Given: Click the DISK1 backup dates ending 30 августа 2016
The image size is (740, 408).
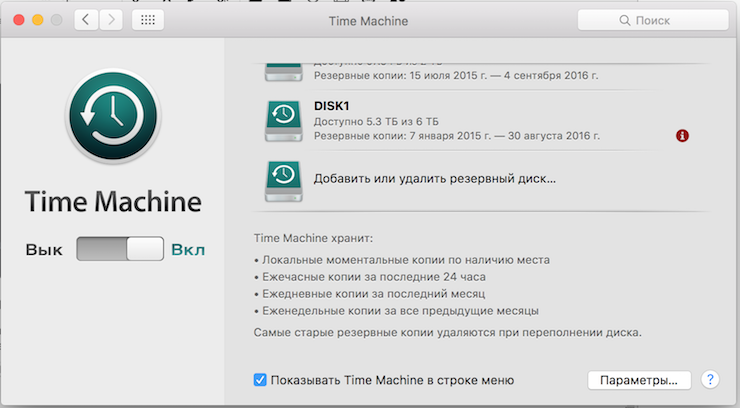Looking at the screenshot, I should click(457, 136).
